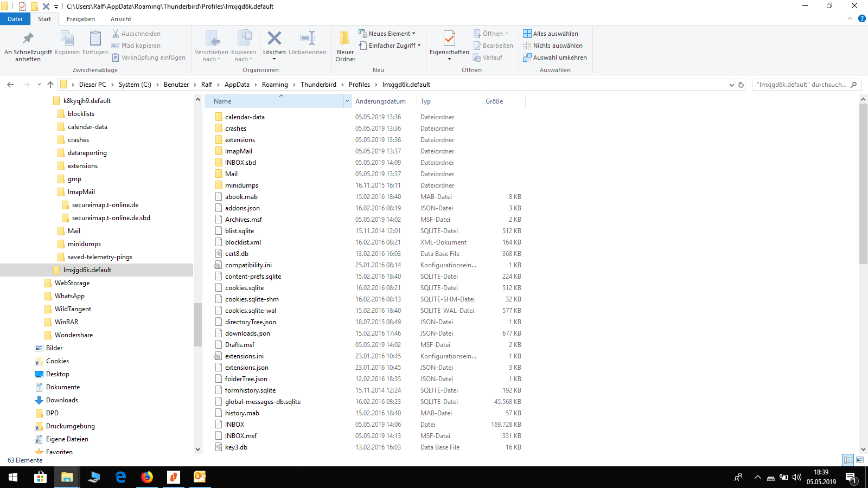This screenshot has width=868, height=488.
Task: Expand Neues Element dropdown
Action: 413,34
